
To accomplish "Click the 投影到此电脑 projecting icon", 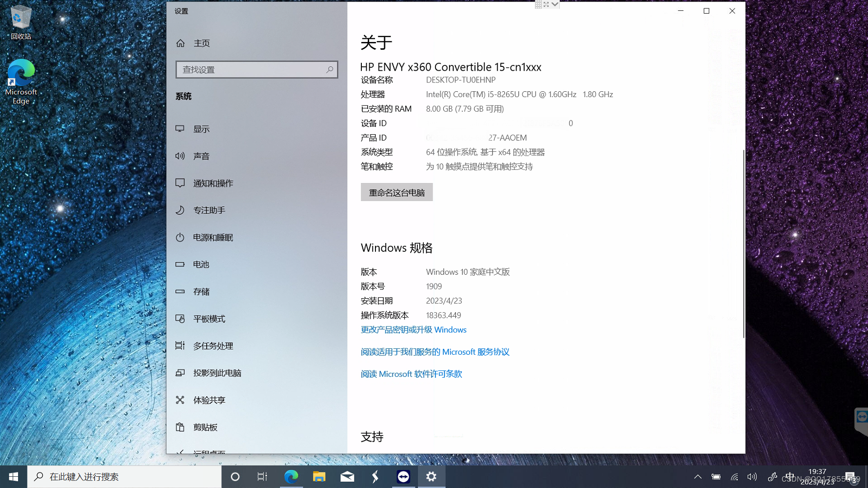I will 180,373.
